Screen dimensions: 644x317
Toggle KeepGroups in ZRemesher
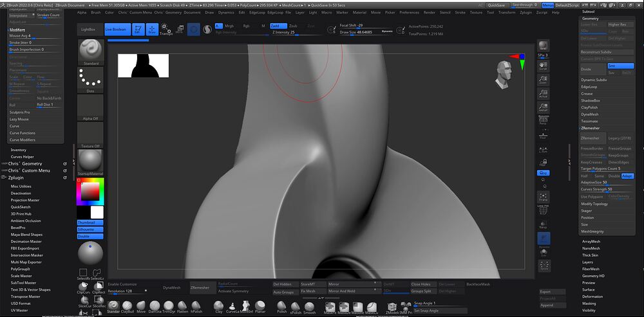tap(620, 156)
